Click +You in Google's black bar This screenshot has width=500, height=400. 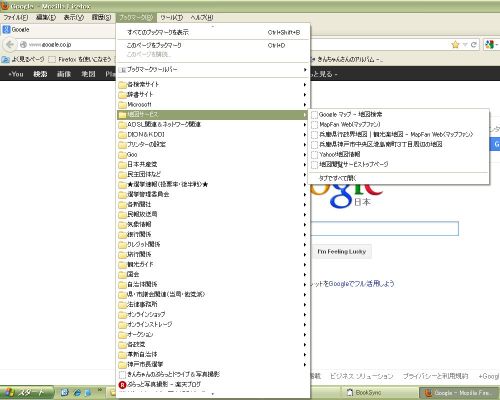tap(16, 74)
